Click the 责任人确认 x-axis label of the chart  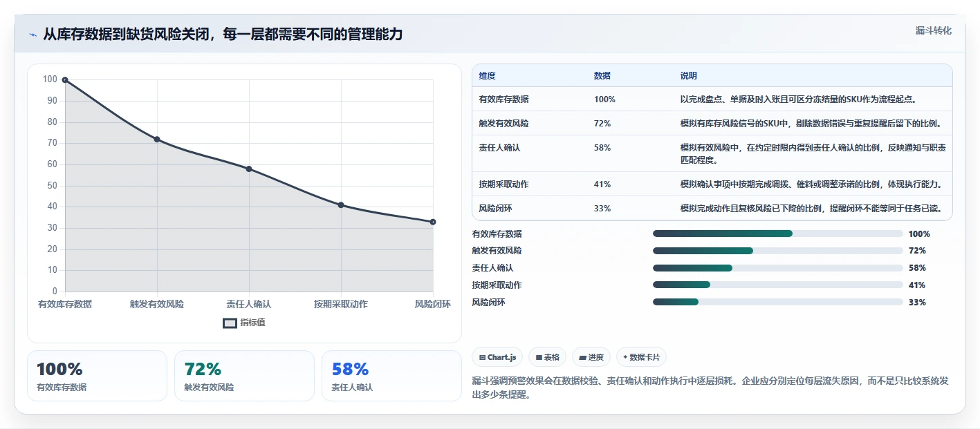click(249, 304)
